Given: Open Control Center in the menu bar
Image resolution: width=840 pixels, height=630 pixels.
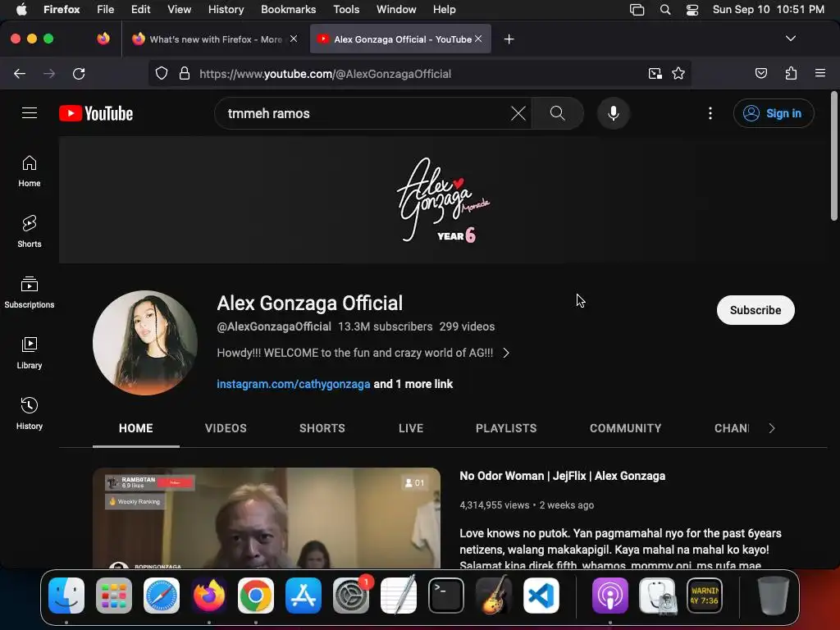Looking at the screenshot, I should (692, 10).
